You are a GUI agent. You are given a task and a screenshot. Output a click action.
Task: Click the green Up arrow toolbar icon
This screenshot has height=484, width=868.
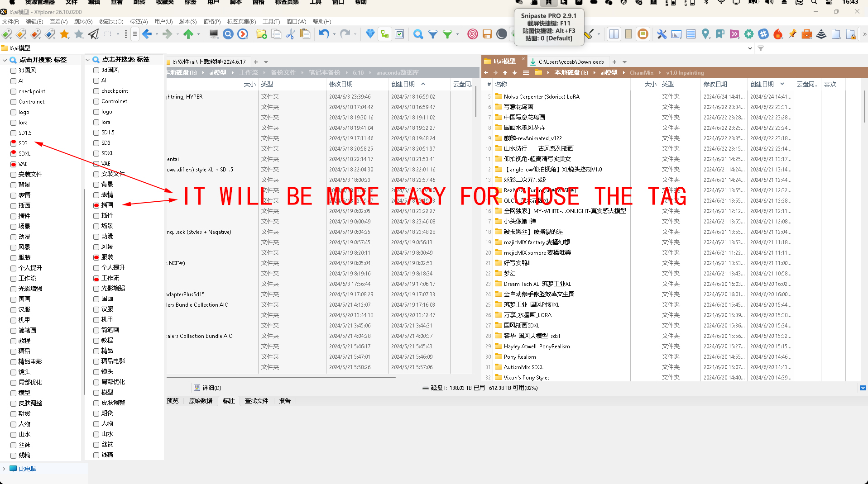click(x=188, y=34)
